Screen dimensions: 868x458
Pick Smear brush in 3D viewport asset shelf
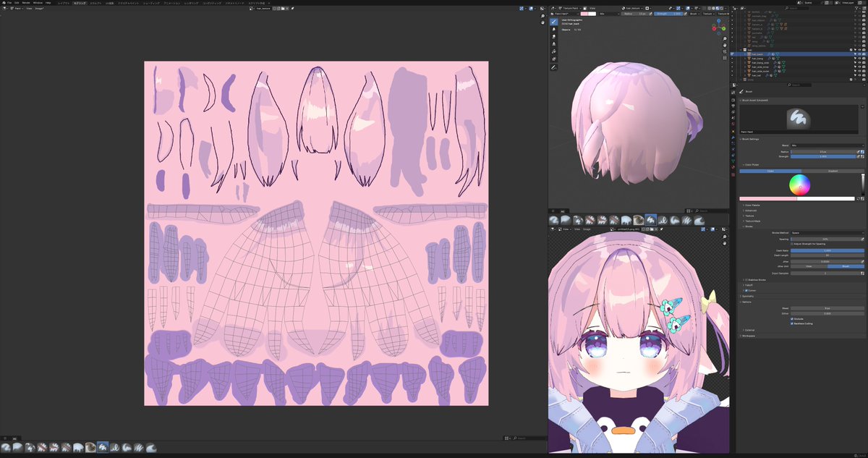coord(699,219)
